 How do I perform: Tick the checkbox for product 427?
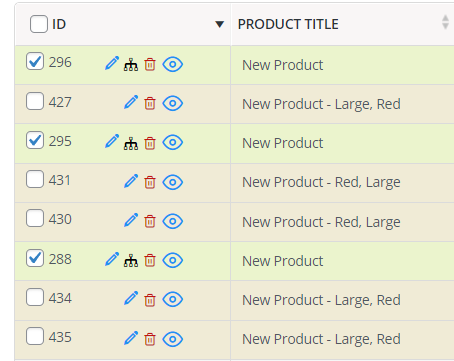[x=35, y=101]
